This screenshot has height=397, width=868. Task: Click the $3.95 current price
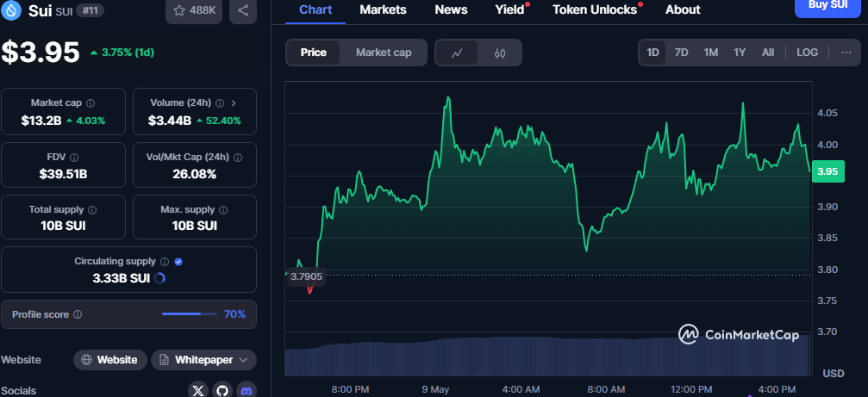pyautogui.click(x=41, y=53)
